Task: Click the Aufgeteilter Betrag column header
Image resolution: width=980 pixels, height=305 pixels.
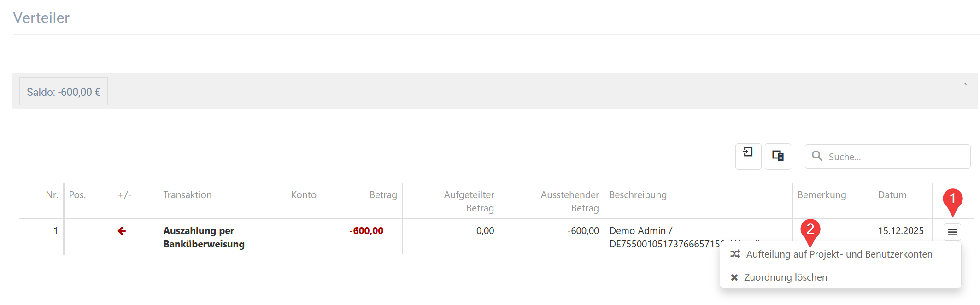Action: (x=469, y=201)
